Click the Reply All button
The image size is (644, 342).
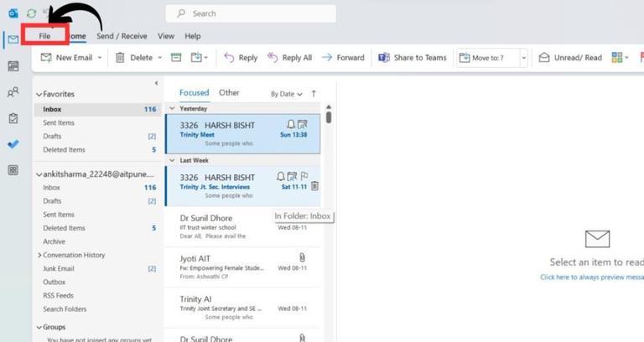coord(289,58)
